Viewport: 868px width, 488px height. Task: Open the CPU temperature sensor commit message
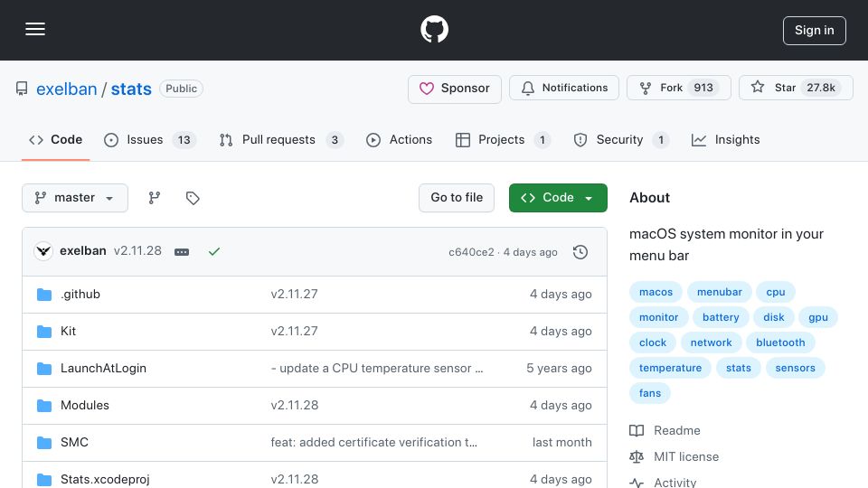click(377, 369)
